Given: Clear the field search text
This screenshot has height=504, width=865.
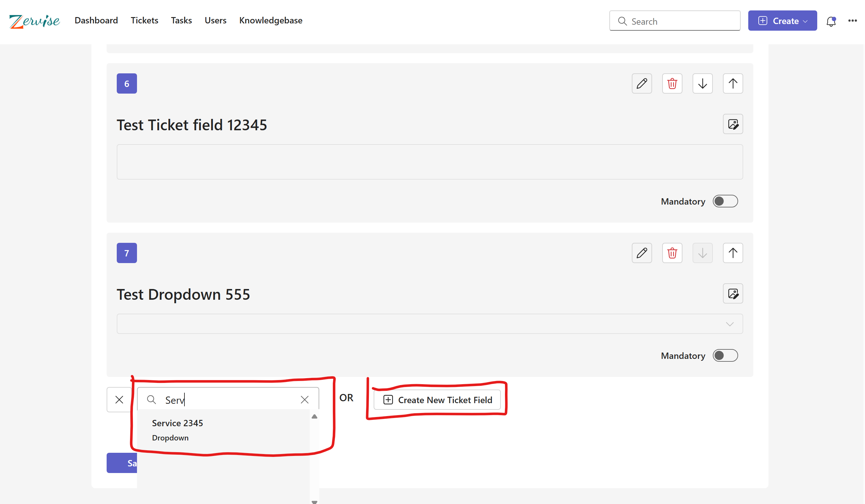Looking at the screenshot, I should [304, 399].
